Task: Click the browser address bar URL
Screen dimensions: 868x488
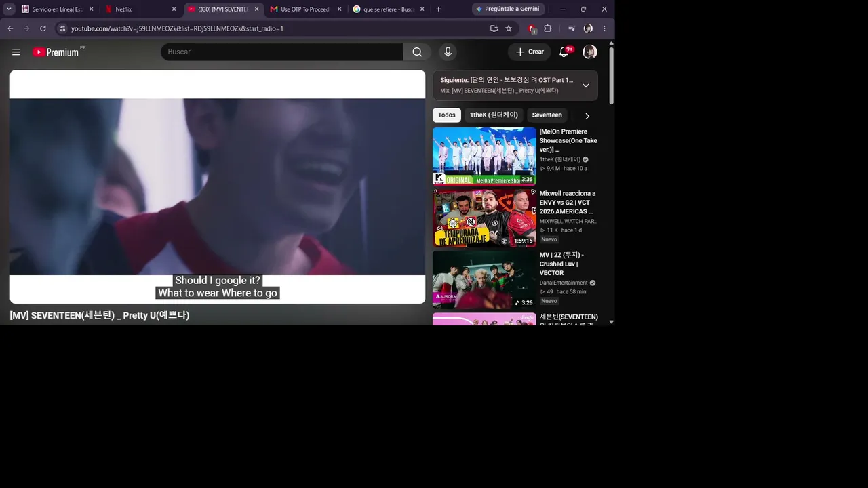Action: pos(177,28)
